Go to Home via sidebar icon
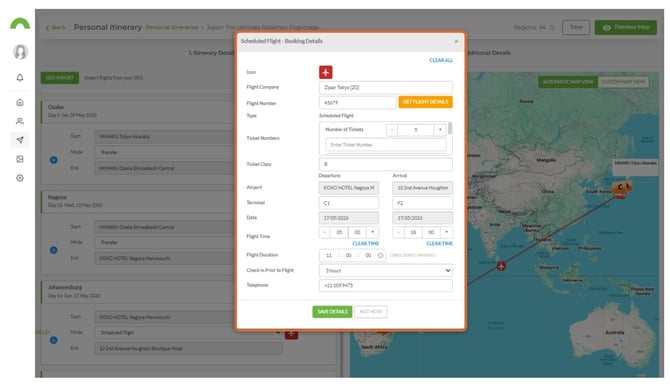The image size is (670, 390). pyautogui.click(x=20, y=103)
